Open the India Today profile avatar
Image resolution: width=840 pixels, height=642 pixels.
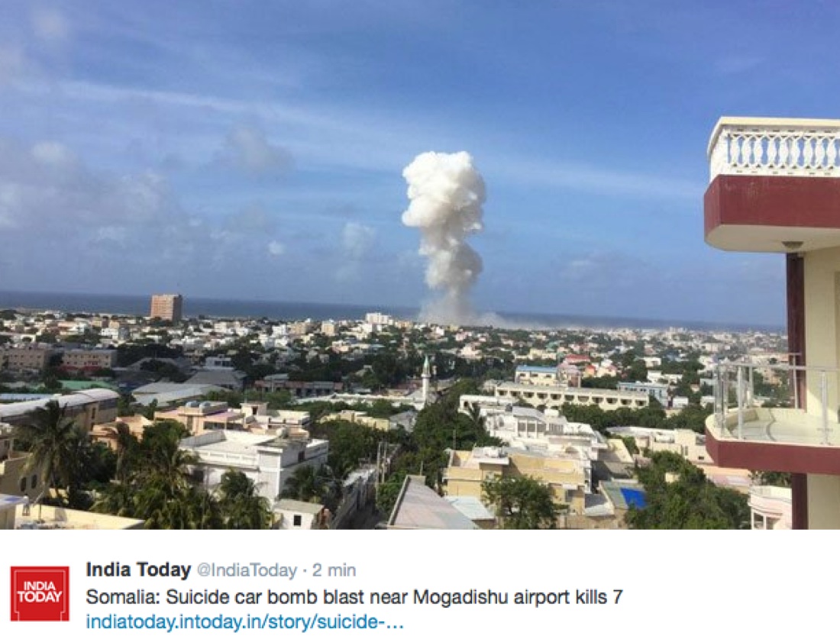40,593
